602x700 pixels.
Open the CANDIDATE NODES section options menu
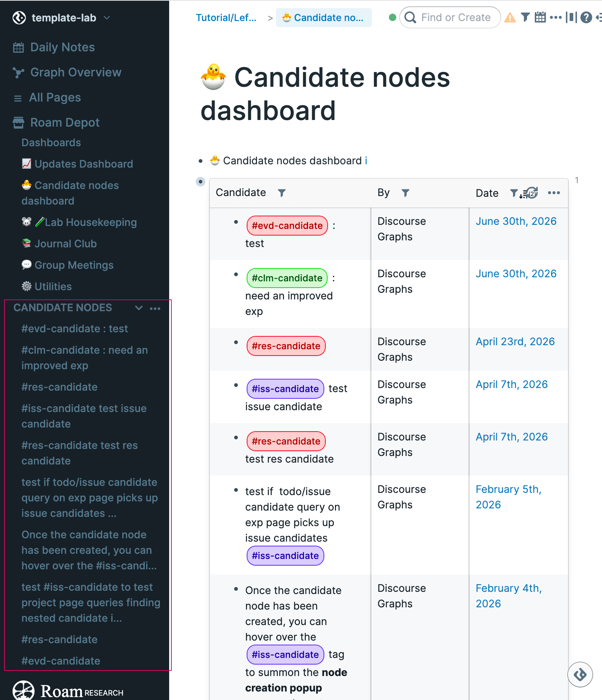tap(155, 308)
